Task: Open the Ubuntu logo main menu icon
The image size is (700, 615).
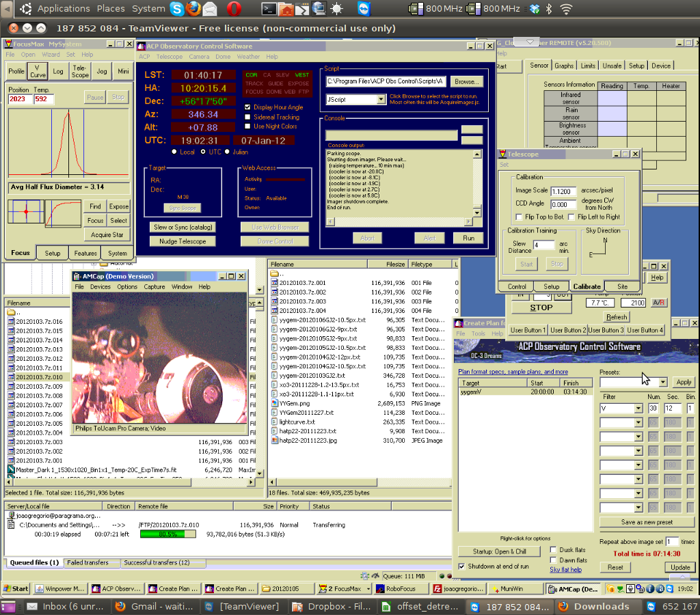Action: click(x=26, y=8)
